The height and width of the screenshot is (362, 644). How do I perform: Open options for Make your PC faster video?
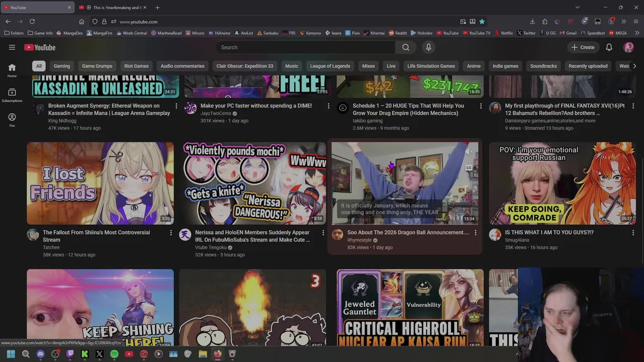(x=329, y=106)
